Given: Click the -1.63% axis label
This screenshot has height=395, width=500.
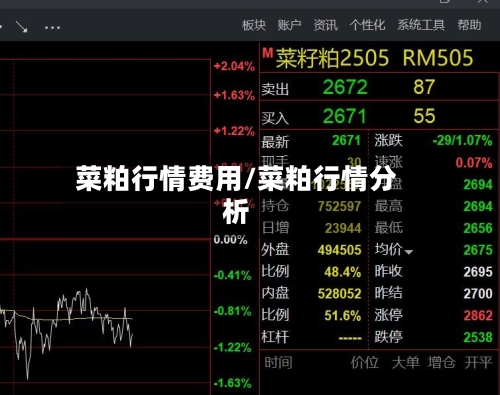Looking at the screenshot, I should 232,383.
